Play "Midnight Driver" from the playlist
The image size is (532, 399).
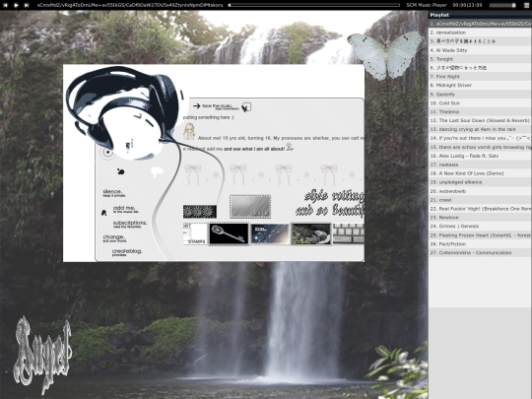(x=480, y=85)
